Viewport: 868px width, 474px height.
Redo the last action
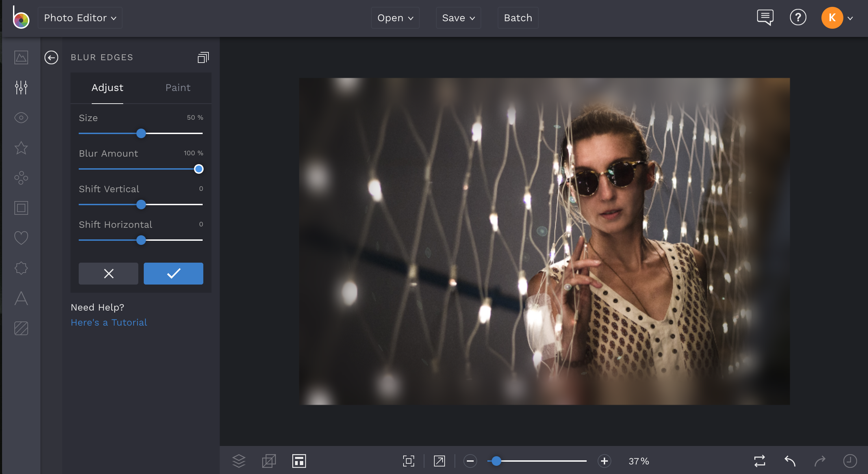(820, 461)
